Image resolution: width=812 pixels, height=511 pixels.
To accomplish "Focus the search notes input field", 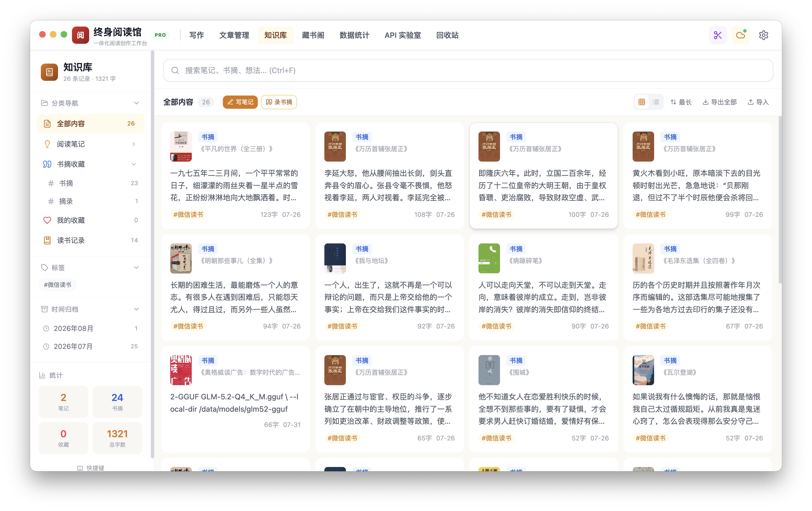I will click(468, 70).
